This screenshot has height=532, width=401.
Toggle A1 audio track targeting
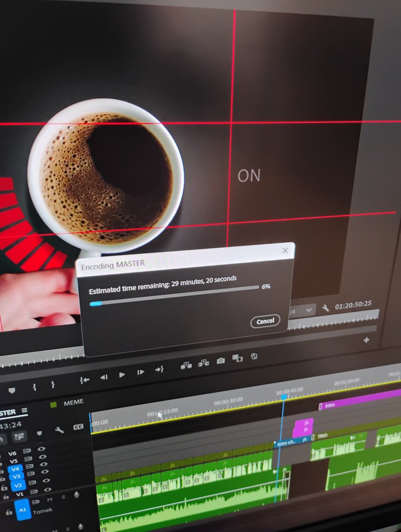coord(23,510)
